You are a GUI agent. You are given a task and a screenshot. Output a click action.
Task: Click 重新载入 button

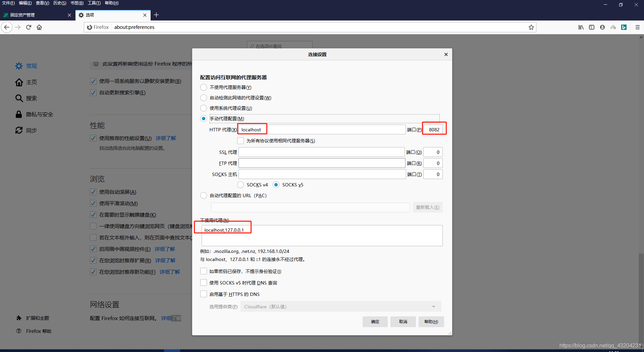428,208
